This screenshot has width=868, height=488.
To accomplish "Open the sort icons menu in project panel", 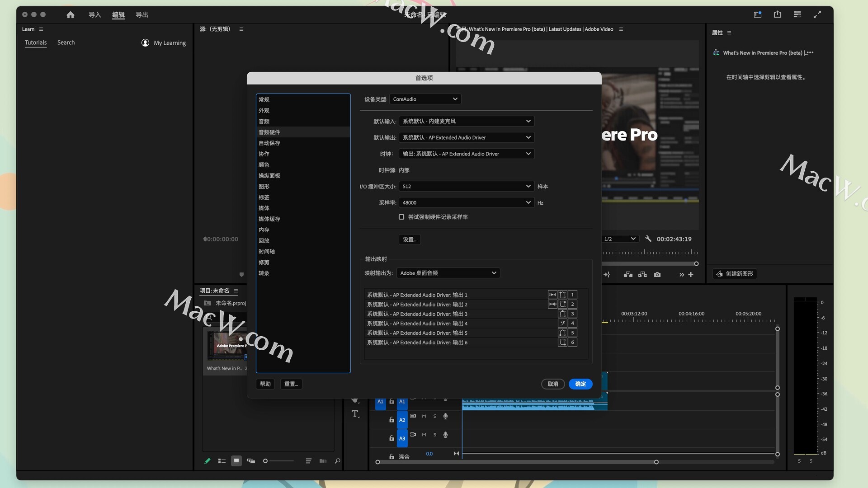I will (x=308, y=461).
